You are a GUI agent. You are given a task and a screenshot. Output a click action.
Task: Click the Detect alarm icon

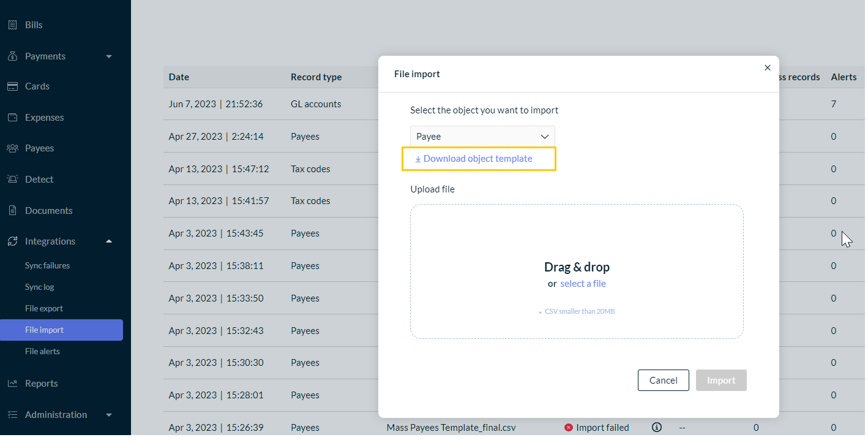(12, 180)
